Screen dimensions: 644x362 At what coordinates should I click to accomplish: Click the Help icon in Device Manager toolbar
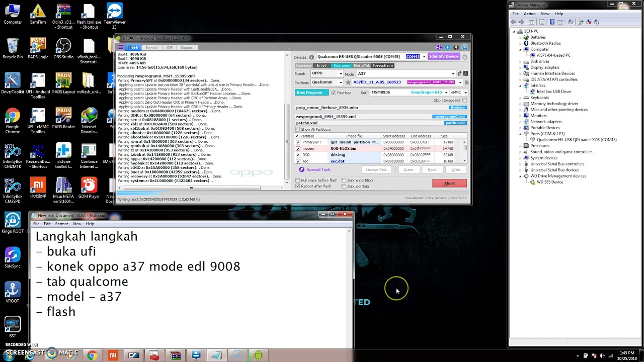pyautogui.click(x=552, y=22)
